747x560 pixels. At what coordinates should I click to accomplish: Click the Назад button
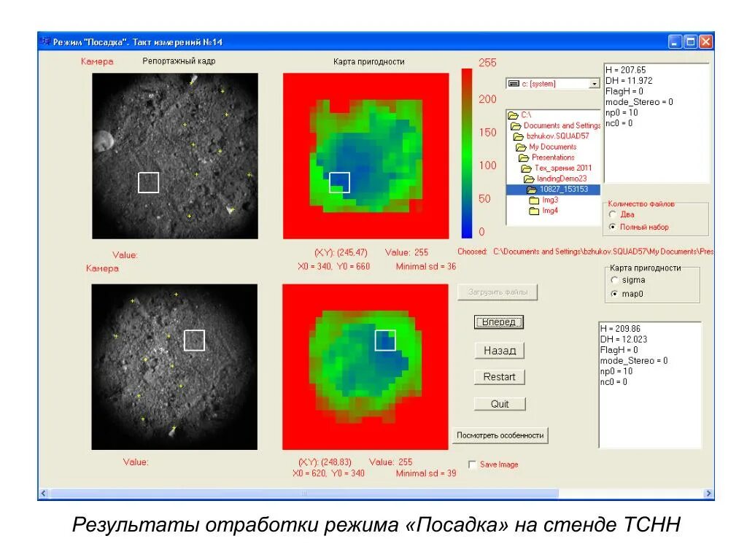coord(500,351)
